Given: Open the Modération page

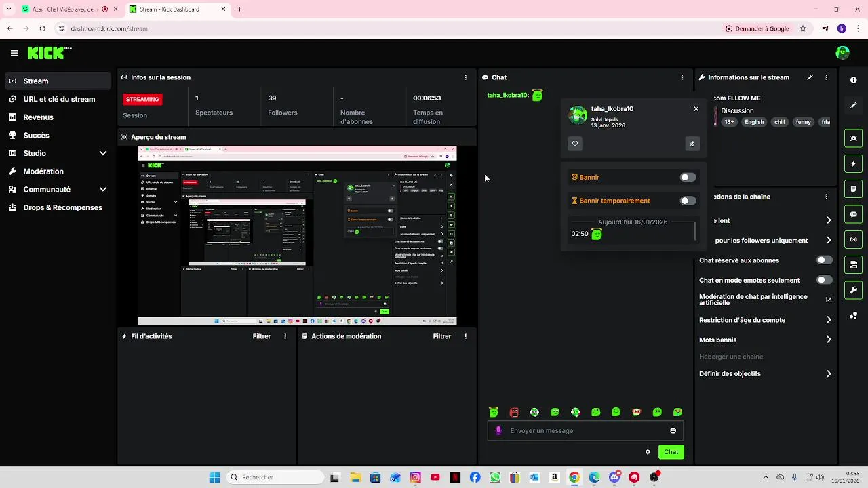Looking at the screenshot, I should (57, 171).
